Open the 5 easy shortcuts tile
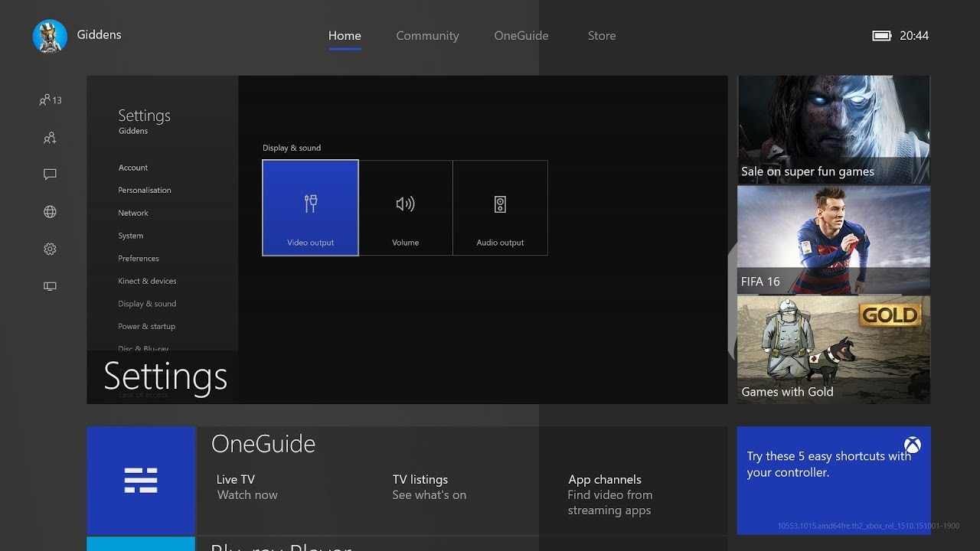980x551 pixels. point(834,480)
